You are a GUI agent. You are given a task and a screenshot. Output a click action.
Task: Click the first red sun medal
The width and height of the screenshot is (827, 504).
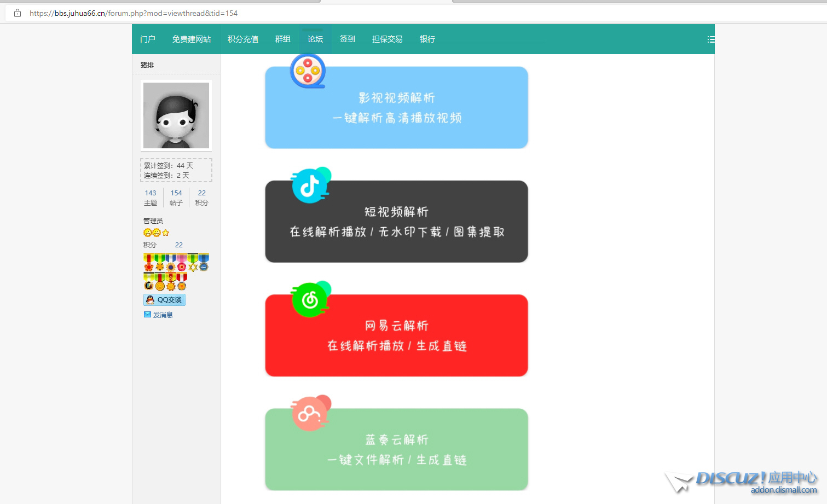click(x=148, y=263)
